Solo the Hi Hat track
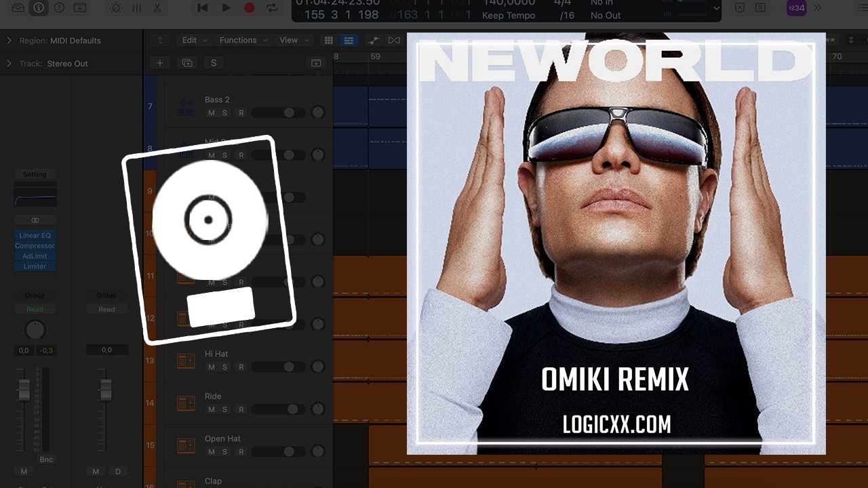 224,367
